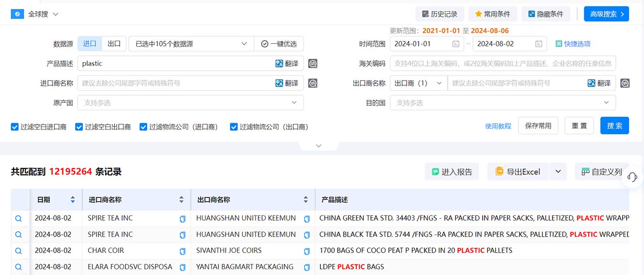Click the 海关编码 customs code input
Viewport: 644px width, 275px height.
click(503, 64)
